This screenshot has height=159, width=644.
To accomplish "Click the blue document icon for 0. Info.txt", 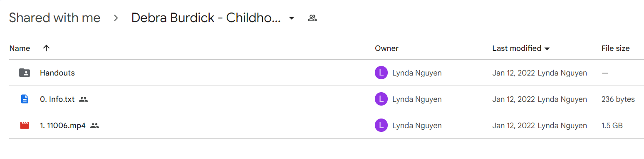I will (x=25, y=99).
